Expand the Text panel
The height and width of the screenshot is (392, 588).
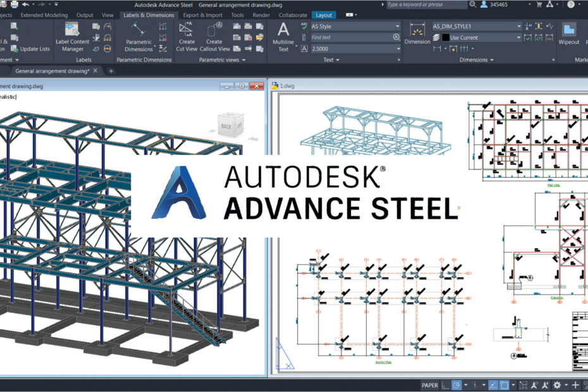tap(331, 60)
